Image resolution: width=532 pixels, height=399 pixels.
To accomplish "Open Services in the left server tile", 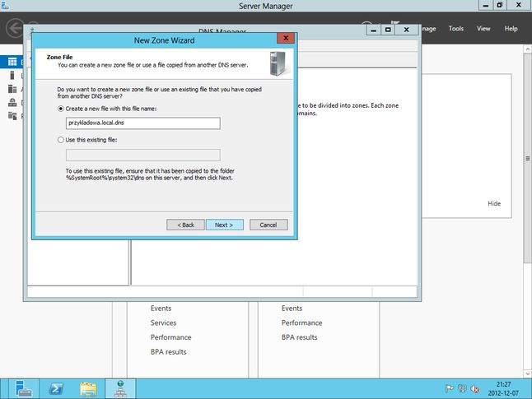I will click(163, 322).
